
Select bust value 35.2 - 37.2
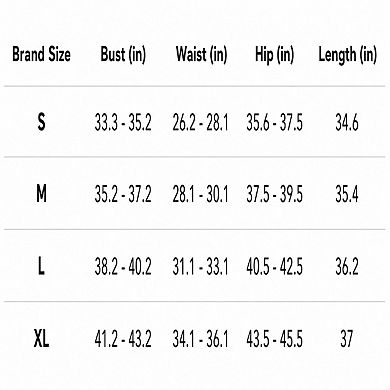click(x=123, y=194)
